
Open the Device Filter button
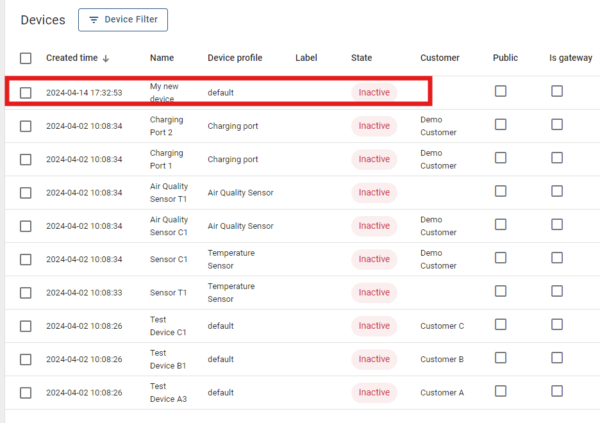[123, 19]
